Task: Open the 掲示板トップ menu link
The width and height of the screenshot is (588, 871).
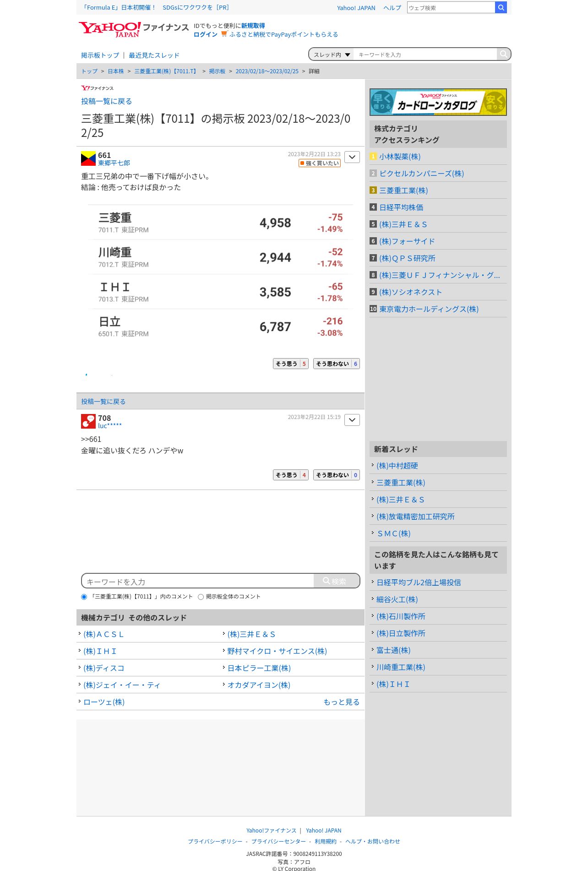Action: click(100, 55)
